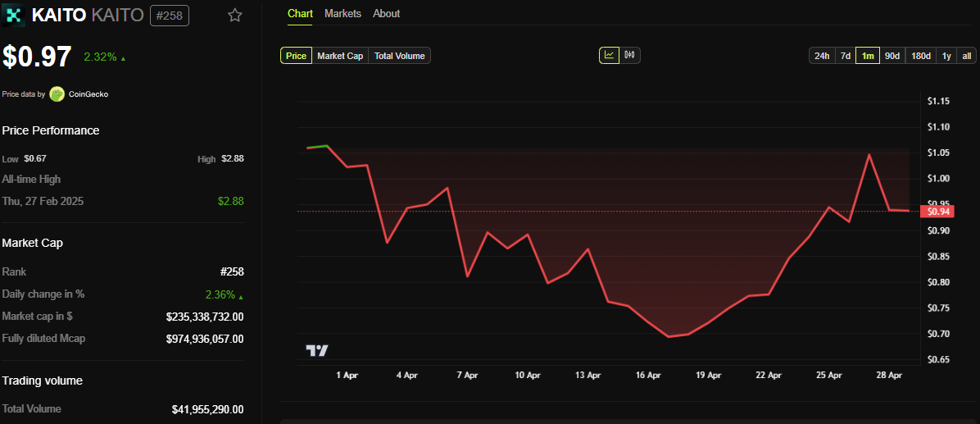Screen dimensions: 980x424
Task: Click the 1 Apr axis label
Action: click(347, 376)
